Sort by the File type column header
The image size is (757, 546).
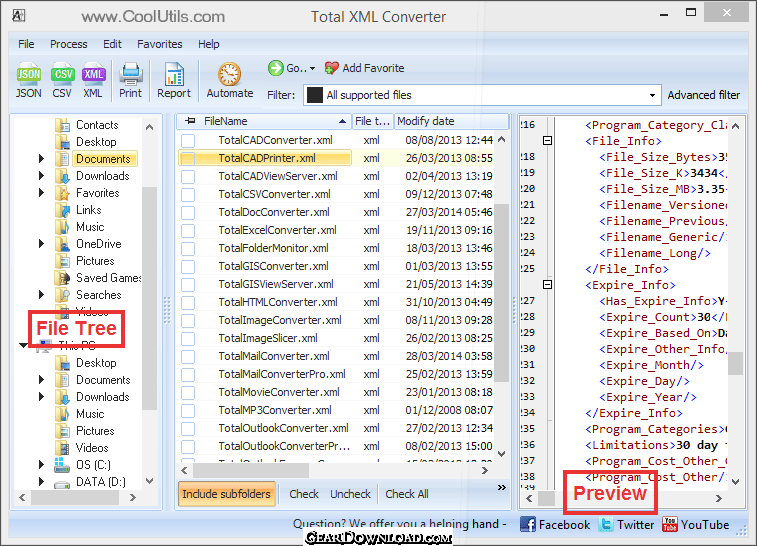[x=372, y=121]
